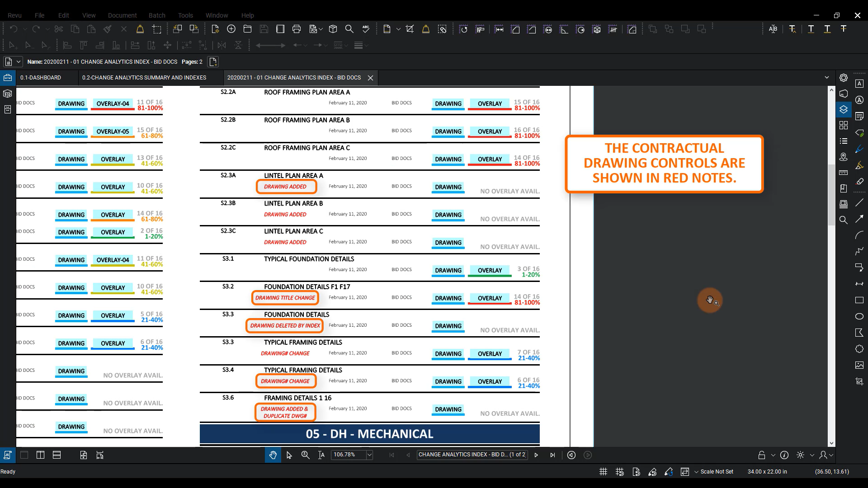
Task: Open the zoom percentage dropdown
Action: [369, 455]
